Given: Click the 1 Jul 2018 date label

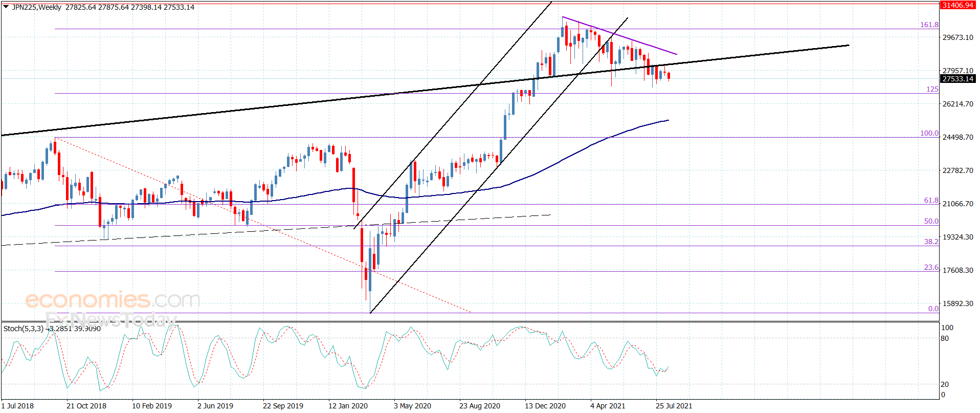Looking at the screenshot, I should tap(17, 406).
